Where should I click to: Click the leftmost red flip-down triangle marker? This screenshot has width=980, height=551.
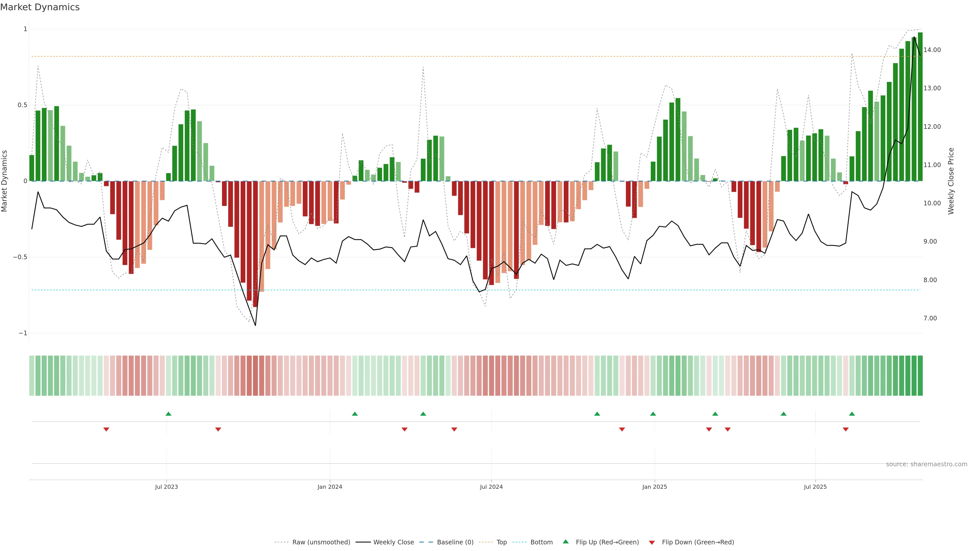pyautogui.click(x=106, y=429)
